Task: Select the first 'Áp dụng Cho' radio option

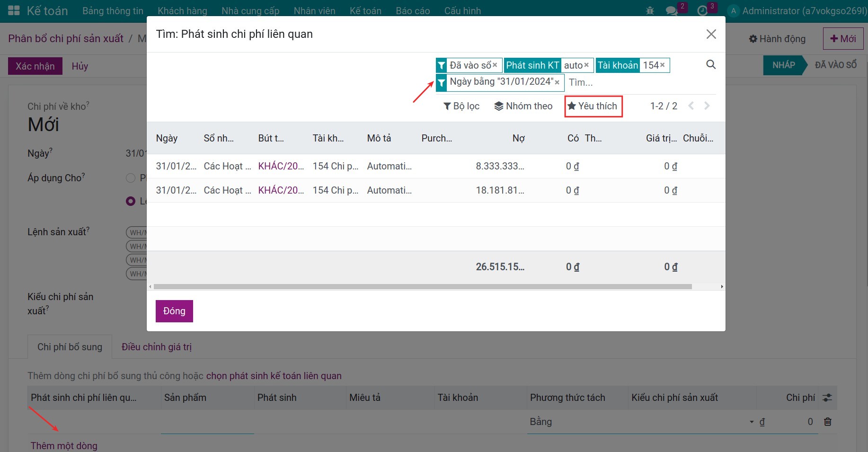Action: 131,178
